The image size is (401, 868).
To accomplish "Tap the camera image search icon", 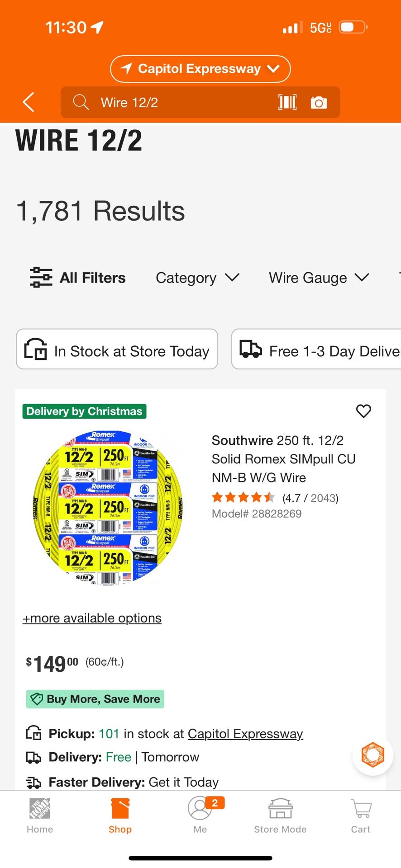I will (x=319, y=103).
